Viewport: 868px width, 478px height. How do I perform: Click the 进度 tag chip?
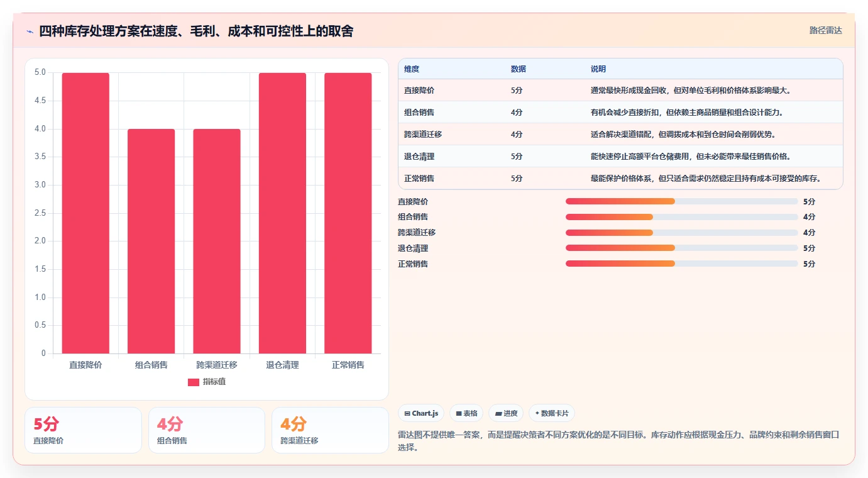coord(506,413)
